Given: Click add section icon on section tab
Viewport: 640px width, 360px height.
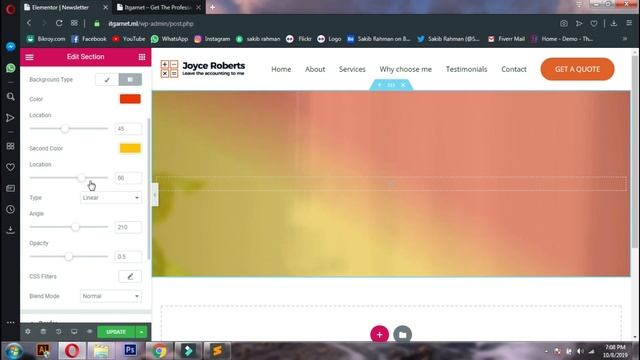Looking at the screenshot, I should 379,85.
